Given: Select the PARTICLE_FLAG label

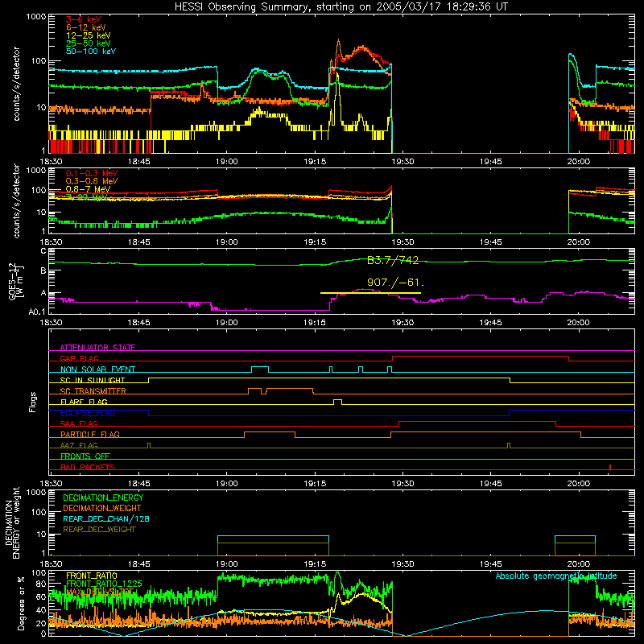Looking at the screenshot, I should tap(89, 435).
